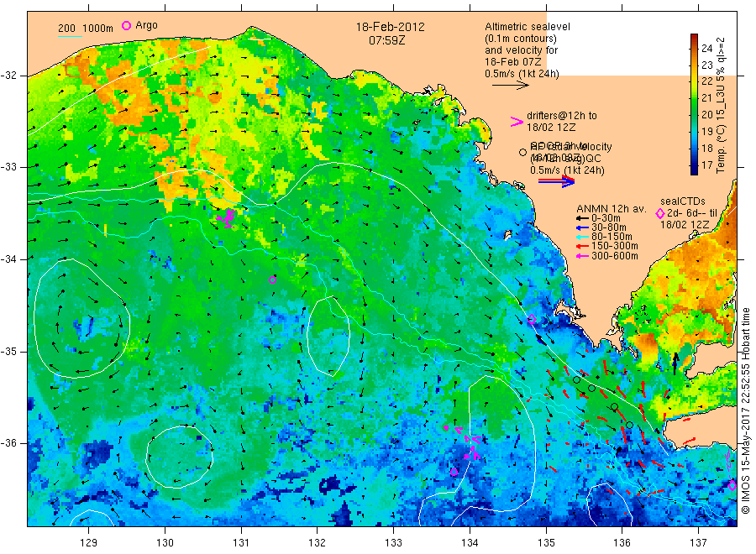
Task: Click the red and blue radar velocity arrow
Action: pyautogui.click(x=556, y=181)
